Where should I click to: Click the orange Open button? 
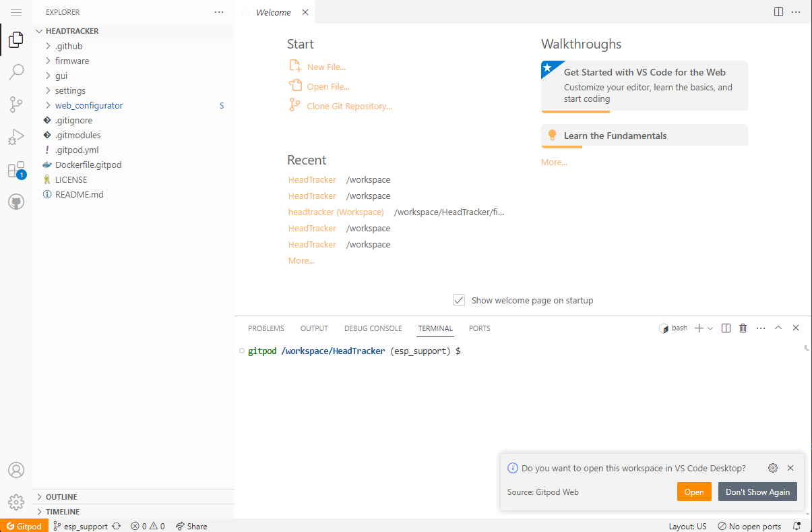click(694, 492)
